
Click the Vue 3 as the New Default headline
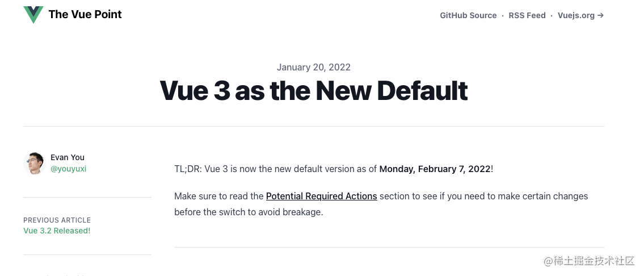314,90
